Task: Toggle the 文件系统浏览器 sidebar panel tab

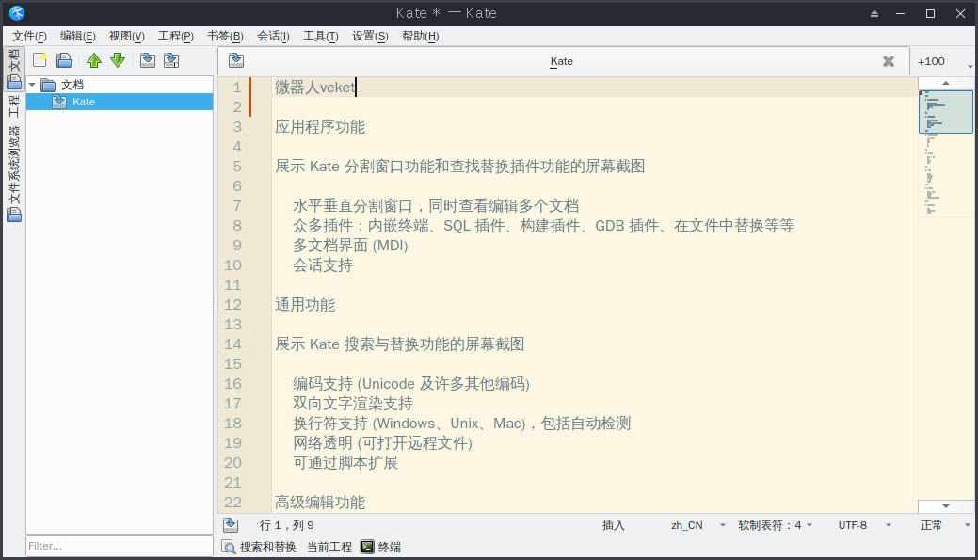Action: [14, 173]
